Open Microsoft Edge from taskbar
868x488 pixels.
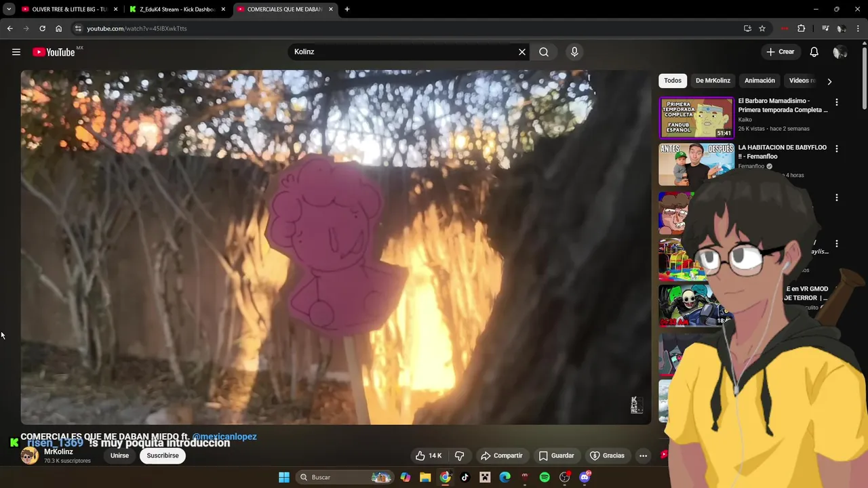(x=505, y=477)
